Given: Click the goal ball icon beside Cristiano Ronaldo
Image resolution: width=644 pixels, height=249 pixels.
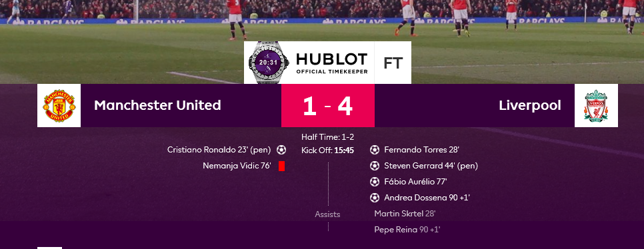Looking at the screenshot, I should 281,150.
